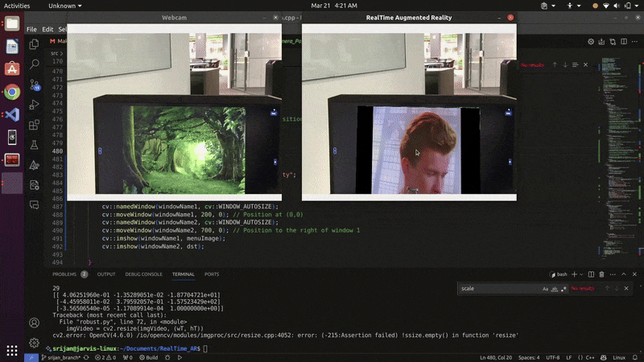This screenshot has height=362, width=644.
Task: Open the Search view in the activity bar
Action: 34,64
